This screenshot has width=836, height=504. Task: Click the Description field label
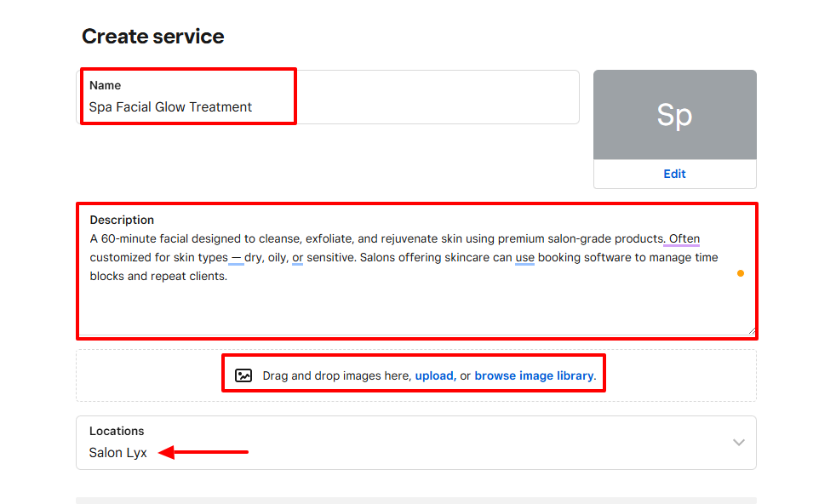122,220
